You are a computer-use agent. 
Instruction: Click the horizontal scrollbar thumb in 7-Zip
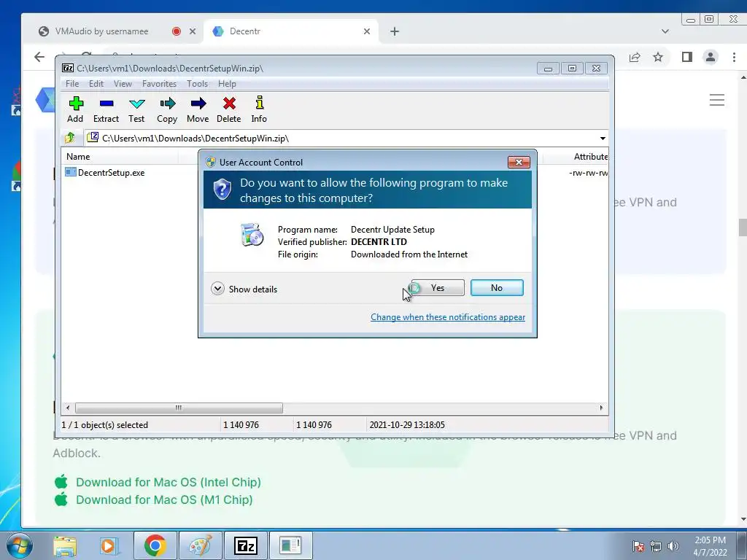(179, 408)
